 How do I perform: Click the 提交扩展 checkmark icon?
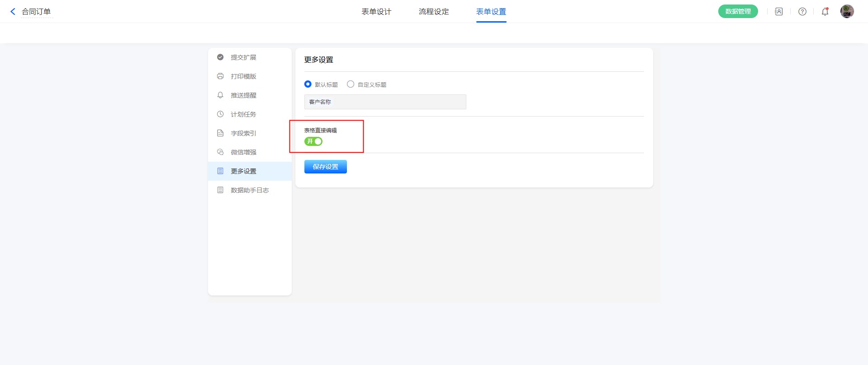click(220, 57)
